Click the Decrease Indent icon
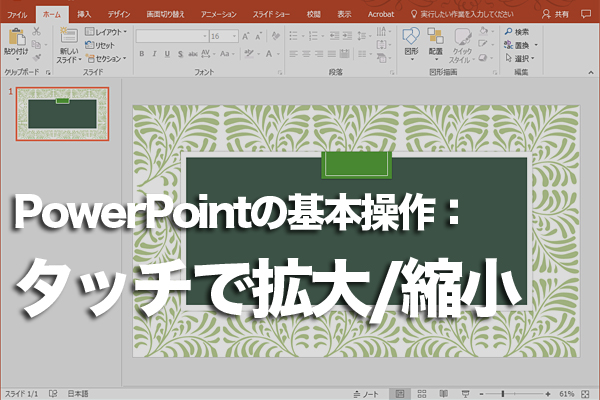 click(334, 36)
